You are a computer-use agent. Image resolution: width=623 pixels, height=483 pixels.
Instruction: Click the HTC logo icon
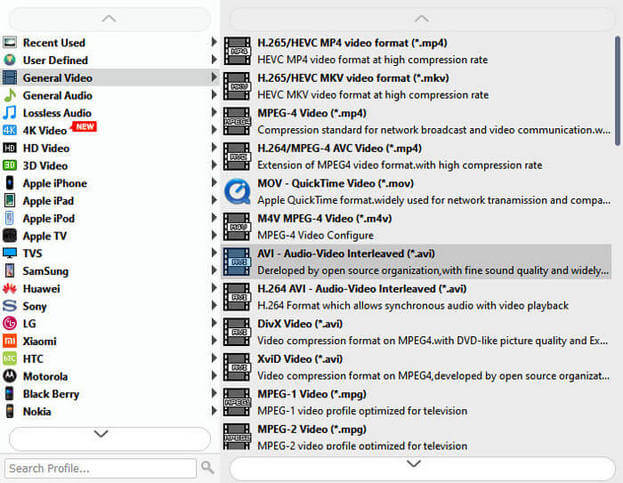(x=10, y=358)
